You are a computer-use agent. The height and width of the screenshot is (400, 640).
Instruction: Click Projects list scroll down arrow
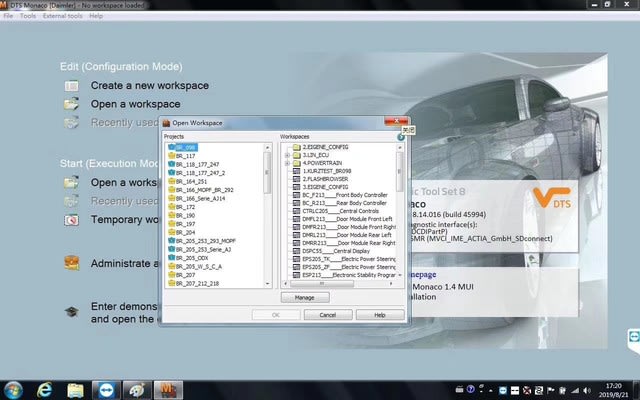coord(268,284)
